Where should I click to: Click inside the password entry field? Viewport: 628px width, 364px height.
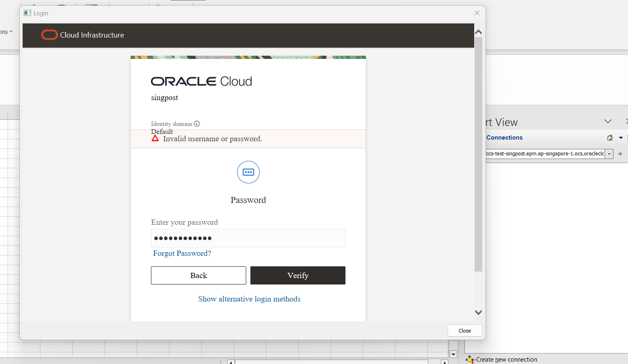click(248, 238)
